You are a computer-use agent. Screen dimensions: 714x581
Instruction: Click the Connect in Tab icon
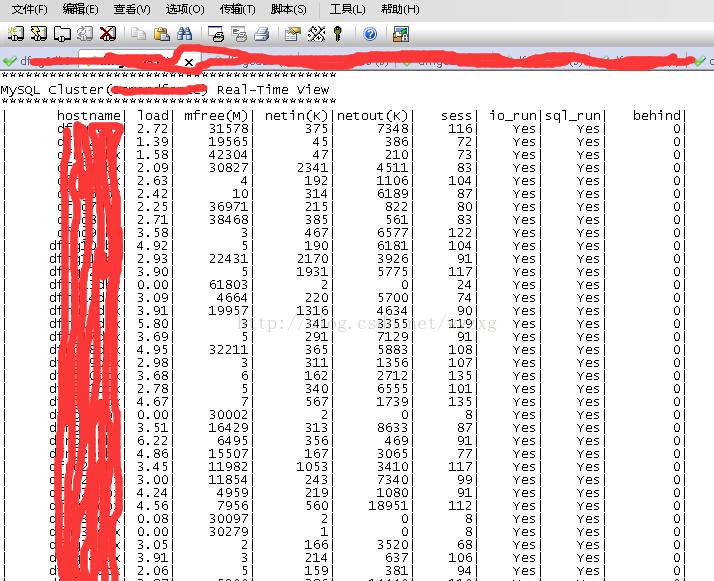(62, 34)
